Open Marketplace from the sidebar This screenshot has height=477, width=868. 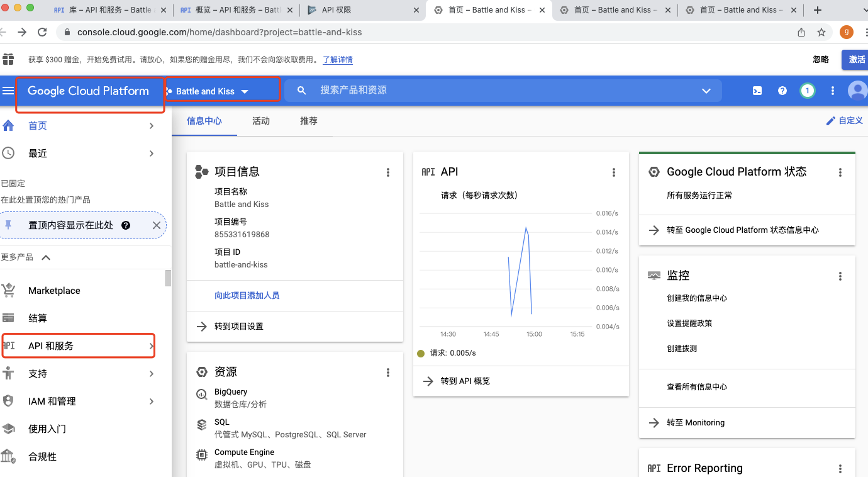53,290
